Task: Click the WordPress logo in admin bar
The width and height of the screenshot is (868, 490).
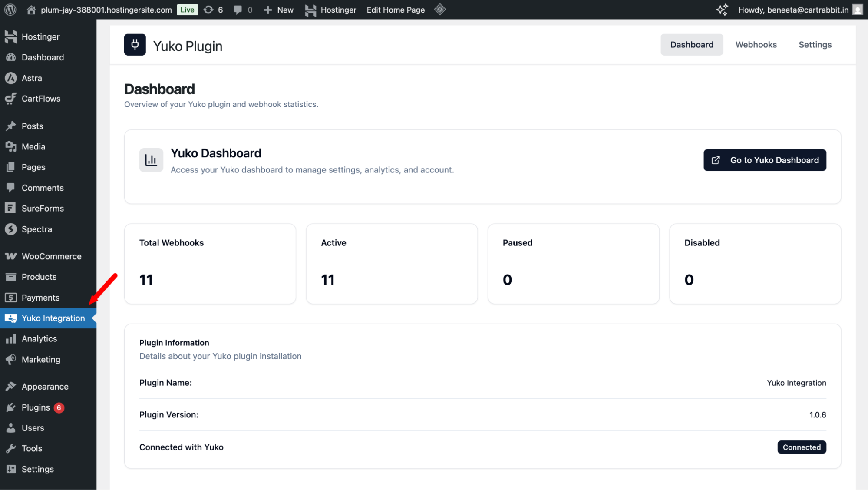Action: pos(10,10)
